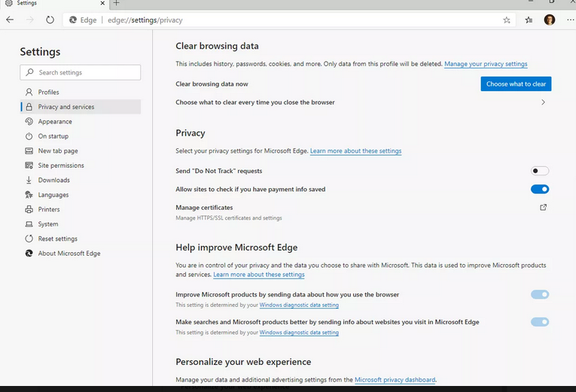Image resolution: width=576 pixels, height=392 pixels.
Task: Reload the settings page
Action: pyautogui.click(x=50, y=20)
